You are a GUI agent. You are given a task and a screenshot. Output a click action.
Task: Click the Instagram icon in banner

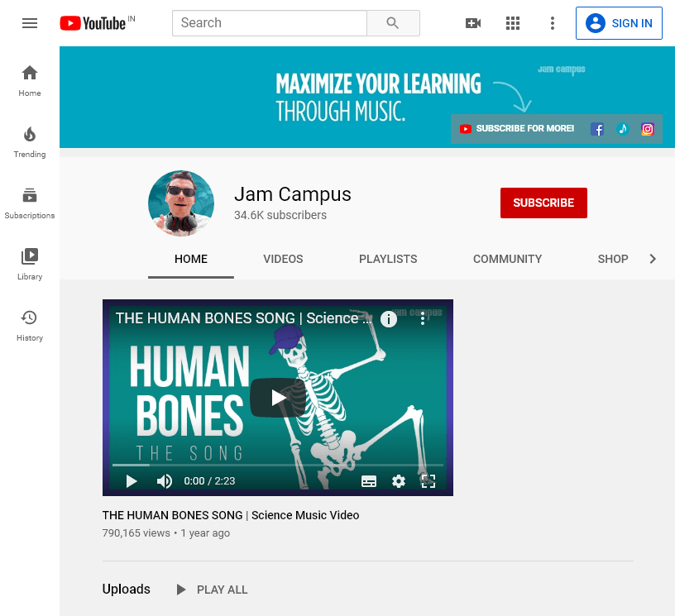[x=648, y=129]
